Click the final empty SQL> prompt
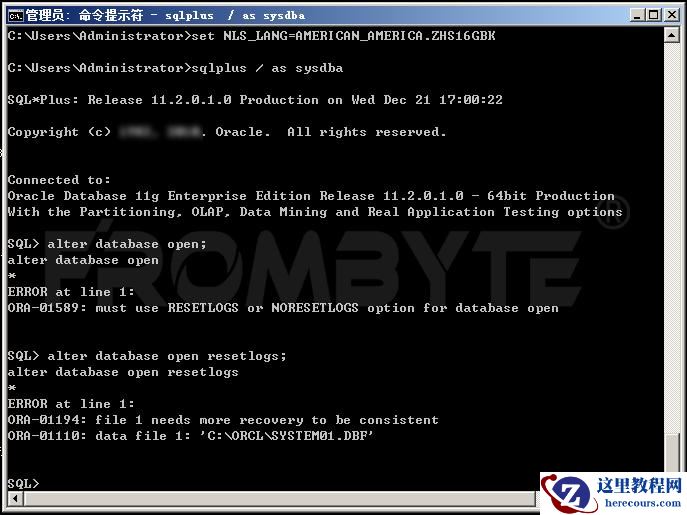The height and width of the screenshot is (515, 687). coord(23,484)
